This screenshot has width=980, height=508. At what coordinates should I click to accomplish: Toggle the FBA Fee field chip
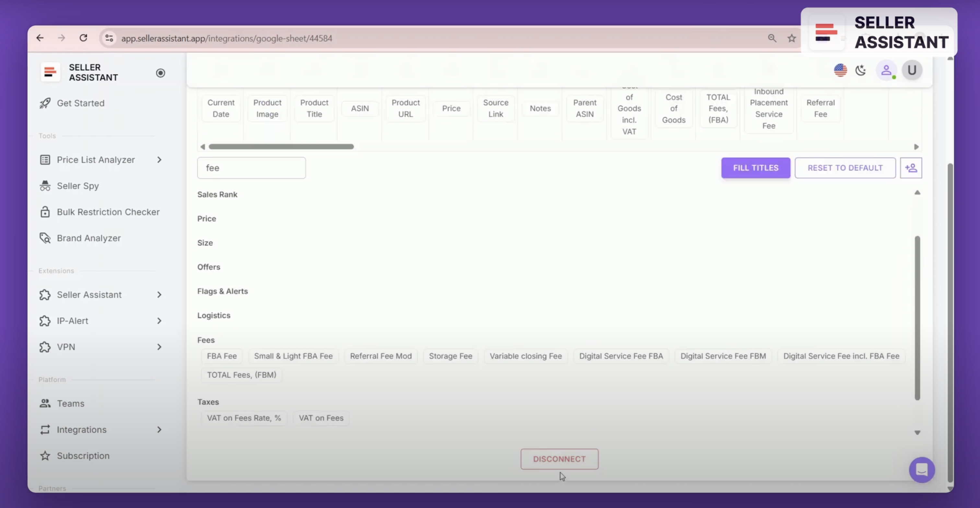222,356
